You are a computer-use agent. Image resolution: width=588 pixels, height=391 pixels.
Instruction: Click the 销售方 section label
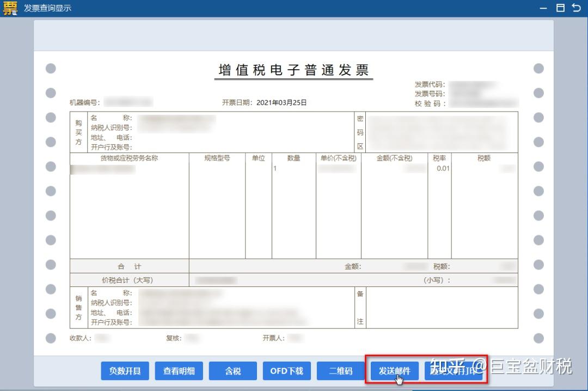[x=78, y=307]
